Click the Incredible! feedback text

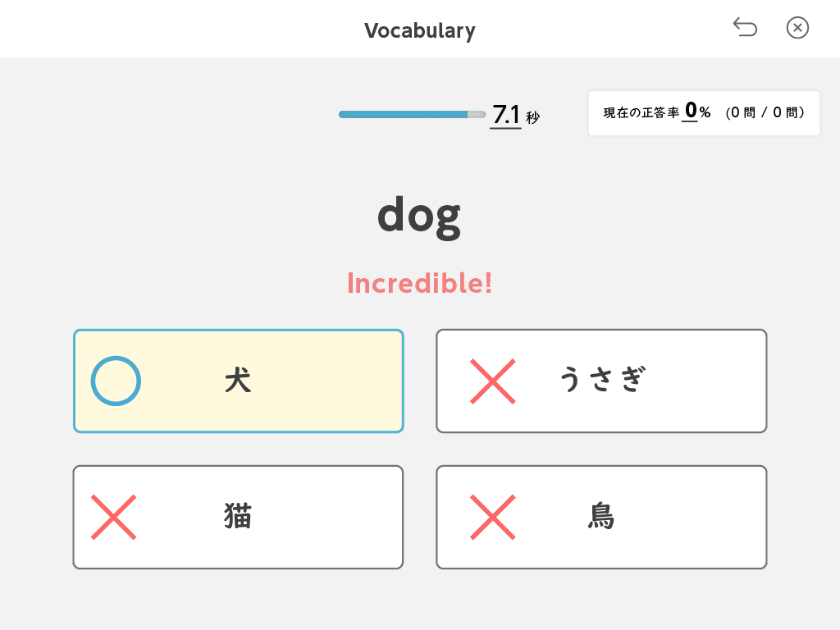click(x=419, y=283)
